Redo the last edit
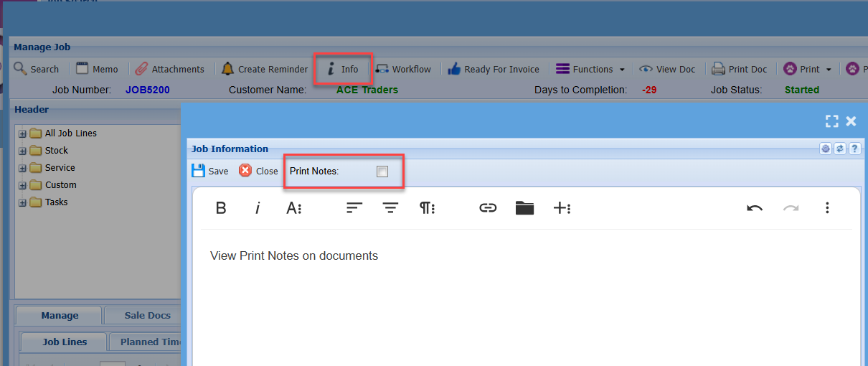The image size is (868, 366). click(791, 208)
